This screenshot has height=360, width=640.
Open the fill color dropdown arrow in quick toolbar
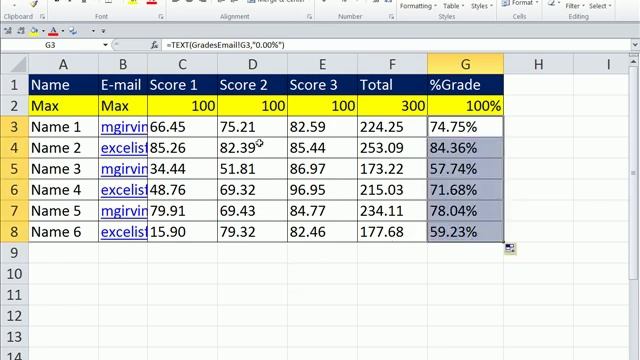click(43, 31)
